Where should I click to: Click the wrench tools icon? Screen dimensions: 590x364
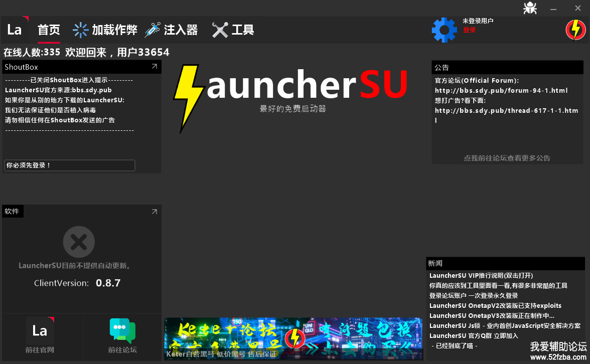(x=220, y=30)
